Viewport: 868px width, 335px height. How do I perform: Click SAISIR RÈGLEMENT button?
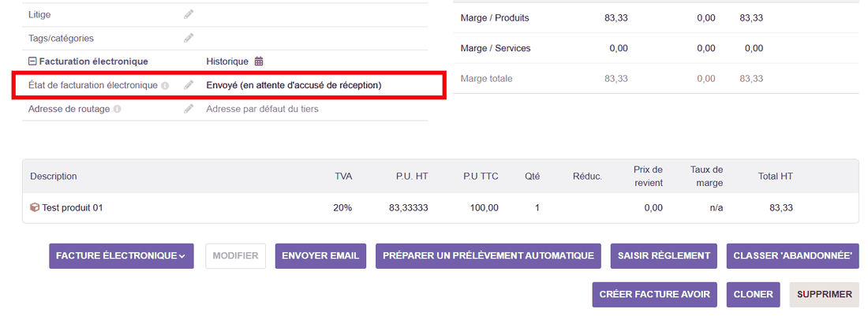coord(664,256)
